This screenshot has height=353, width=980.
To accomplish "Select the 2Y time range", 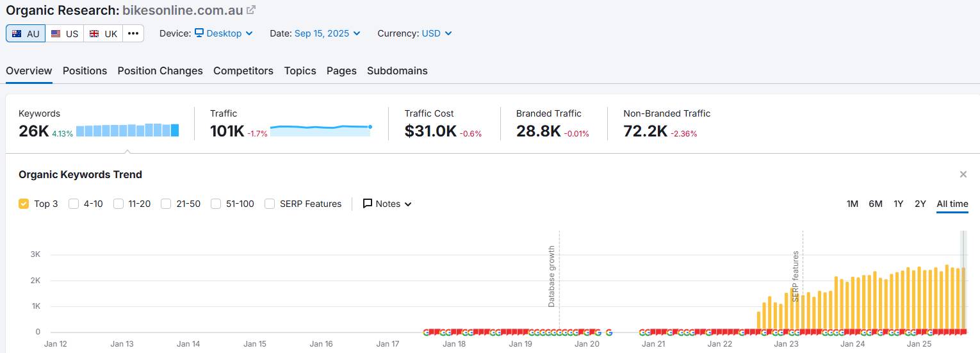I will pyautogui.click(x=920, y=204).
